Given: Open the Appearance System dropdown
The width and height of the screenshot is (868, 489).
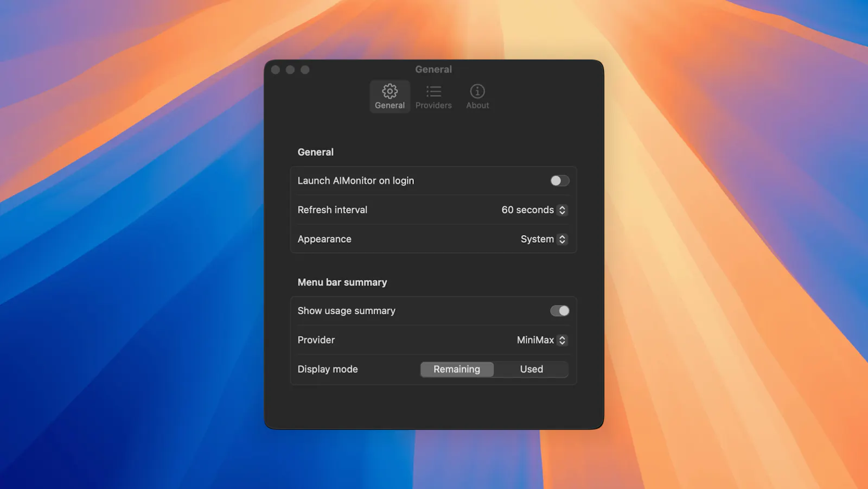Looking at the screenshot, I should [544, 239].
